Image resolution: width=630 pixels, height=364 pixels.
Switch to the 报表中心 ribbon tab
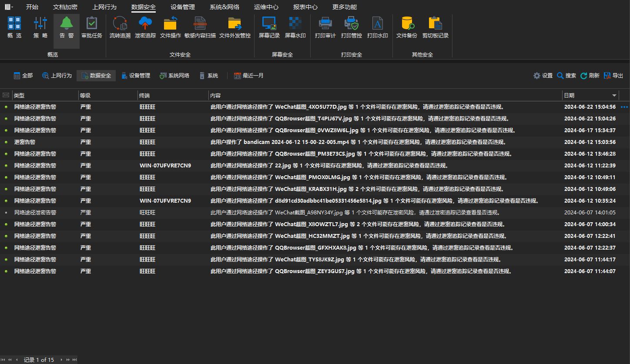point(305,7)
